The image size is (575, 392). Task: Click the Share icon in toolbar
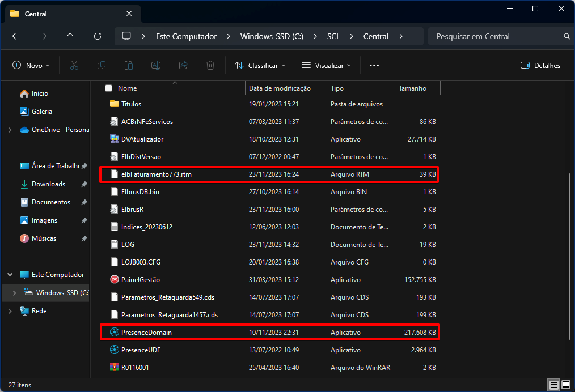click(183, 66)
